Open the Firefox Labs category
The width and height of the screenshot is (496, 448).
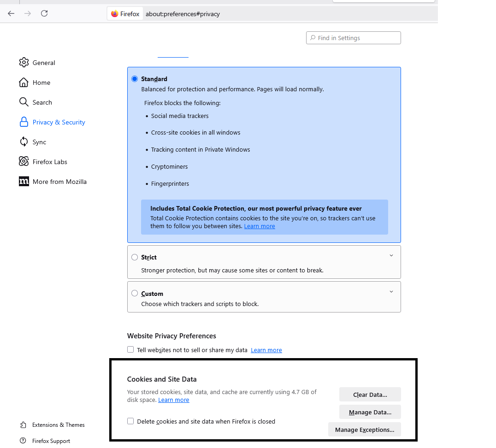tap(50, 162)
